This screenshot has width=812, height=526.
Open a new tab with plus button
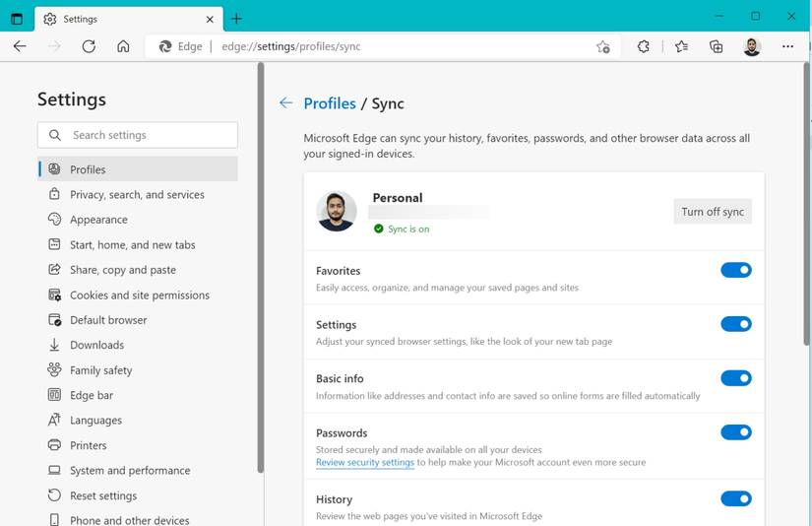pyautogui.click(x=236, y=19)
